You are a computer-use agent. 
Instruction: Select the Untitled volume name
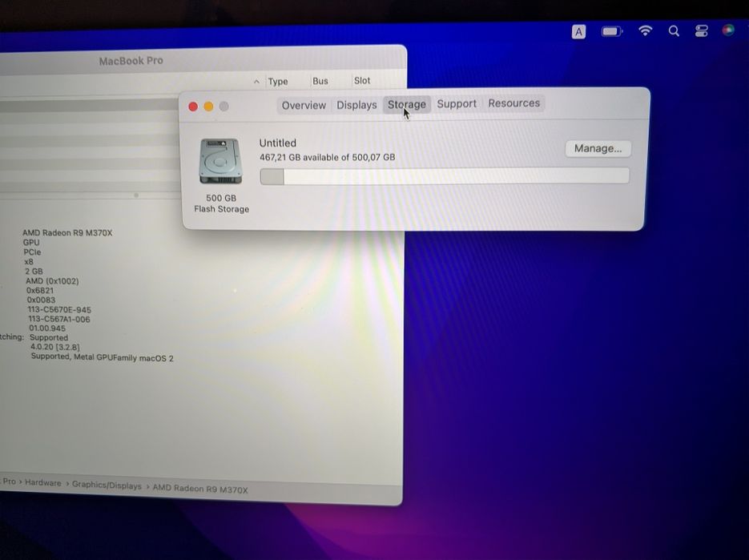click(277, 143)
